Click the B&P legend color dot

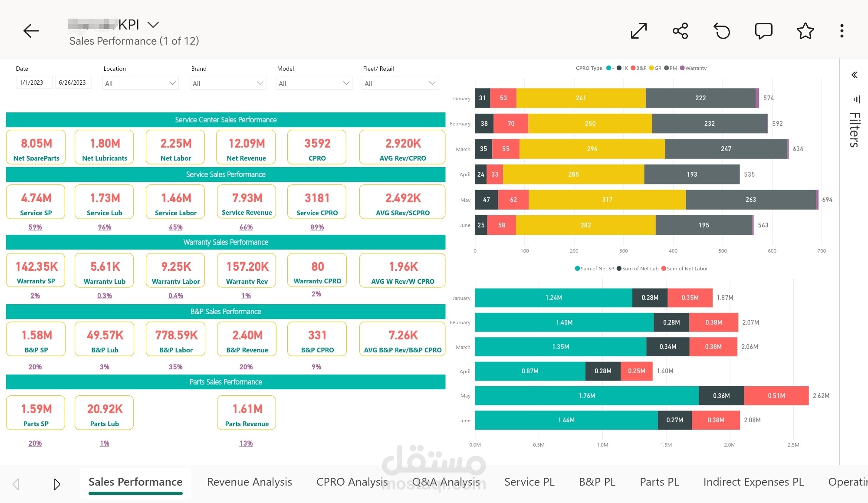click(x=633, y=68)
